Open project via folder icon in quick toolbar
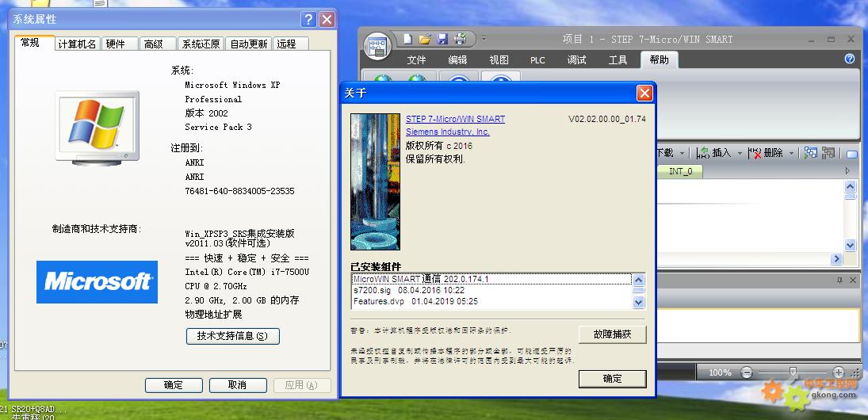Image resolution: width=868 pixels, height=420 pixels. (x=425, y=39)
